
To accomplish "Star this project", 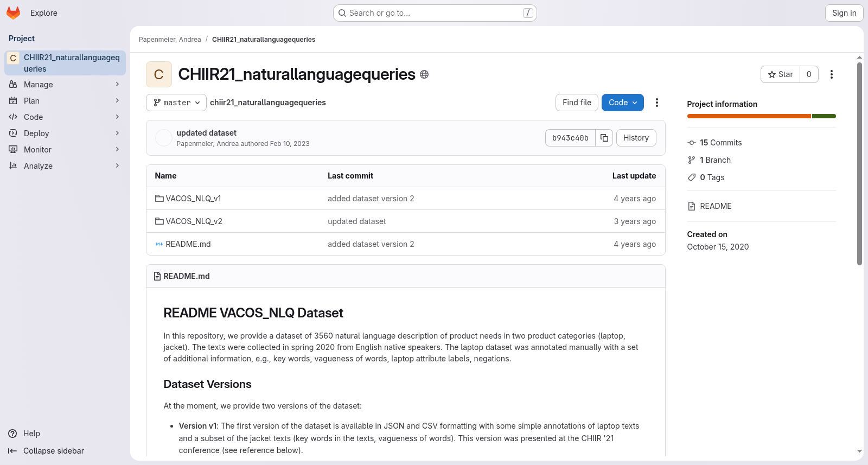I will coord(781,74).
